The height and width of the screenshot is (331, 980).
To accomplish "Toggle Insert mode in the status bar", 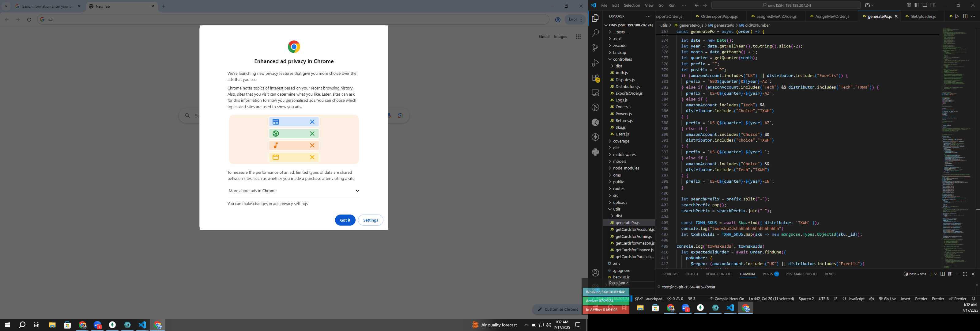I will [906, 299].
